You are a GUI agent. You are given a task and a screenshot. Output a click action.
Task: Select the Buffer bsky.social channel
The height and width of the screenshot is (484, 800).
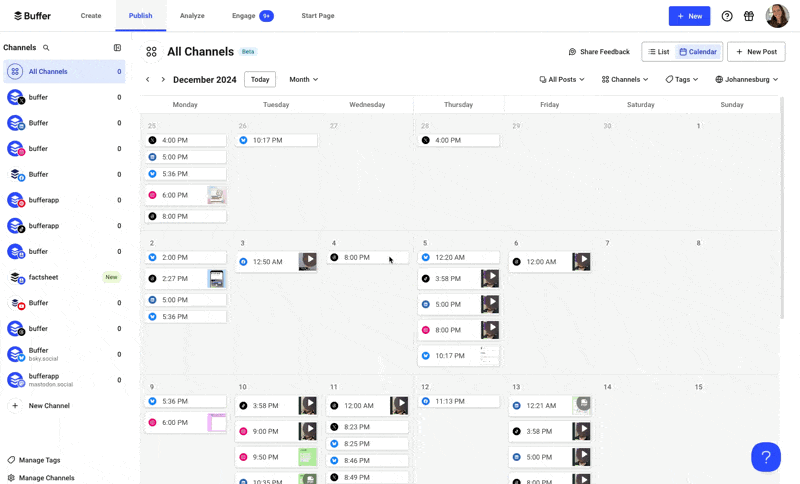click(x=64, y=354)
